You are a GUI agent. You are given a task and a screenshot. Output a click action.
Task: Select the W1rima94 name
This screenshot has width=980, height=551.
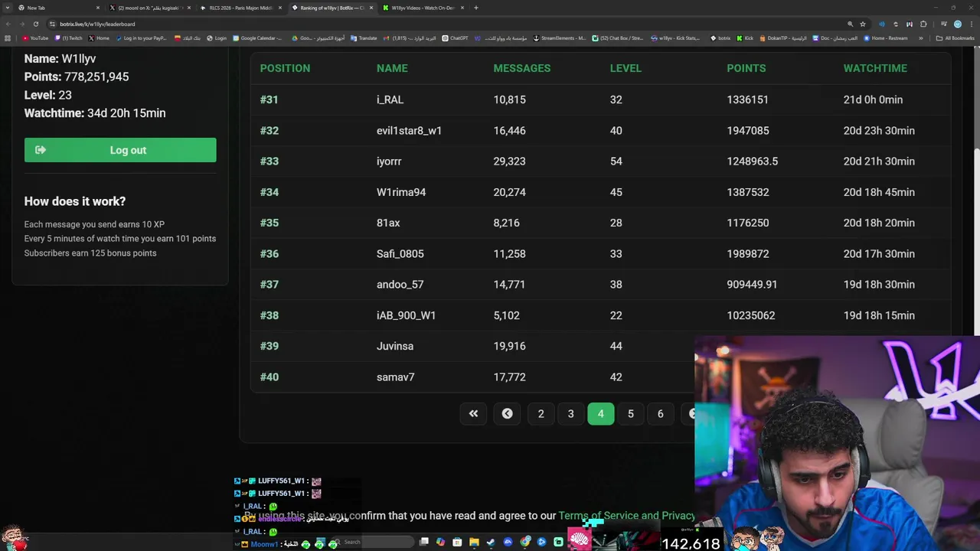pyautogui.click(x=401, y=192)
